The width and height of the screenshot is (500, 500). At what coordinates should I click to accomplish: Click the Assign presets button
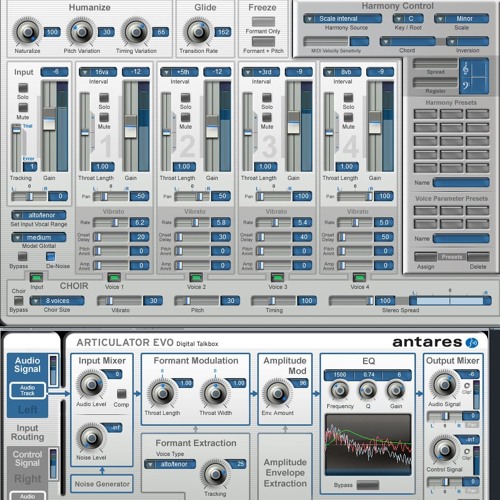point(426,257)
